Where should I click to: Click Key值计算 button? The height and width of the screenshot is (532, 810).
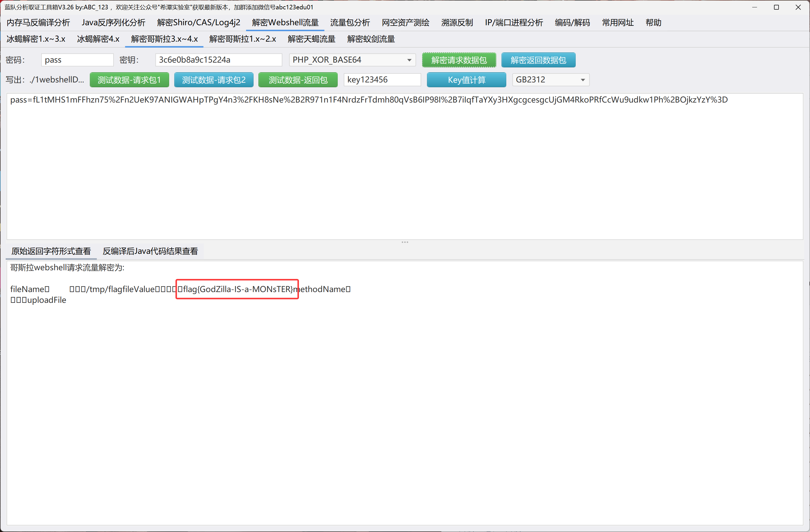pyautogui.click(x=466, y=80)
